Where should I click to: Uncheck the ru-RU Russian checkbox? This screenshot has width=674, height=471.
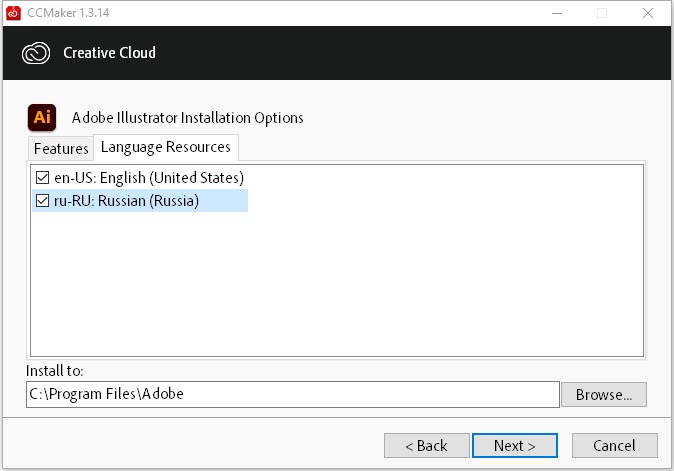pos(43,201)
